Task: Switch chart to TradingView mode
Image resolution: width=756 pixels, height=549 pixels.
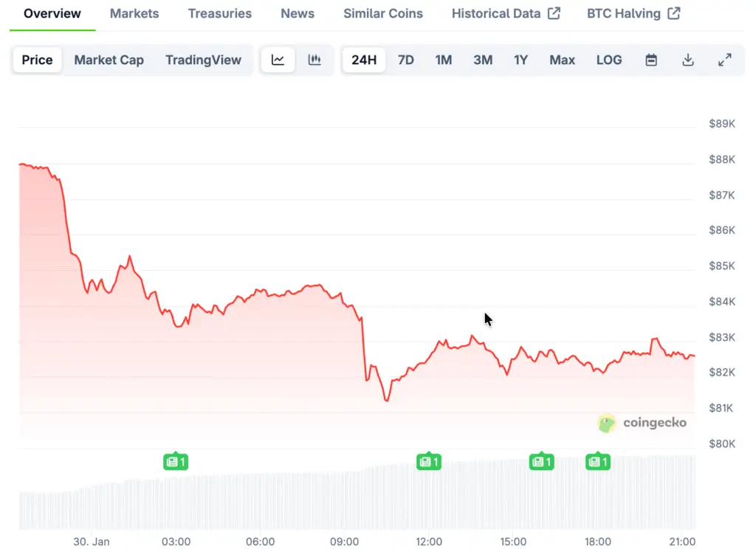Action: (203, 61)
